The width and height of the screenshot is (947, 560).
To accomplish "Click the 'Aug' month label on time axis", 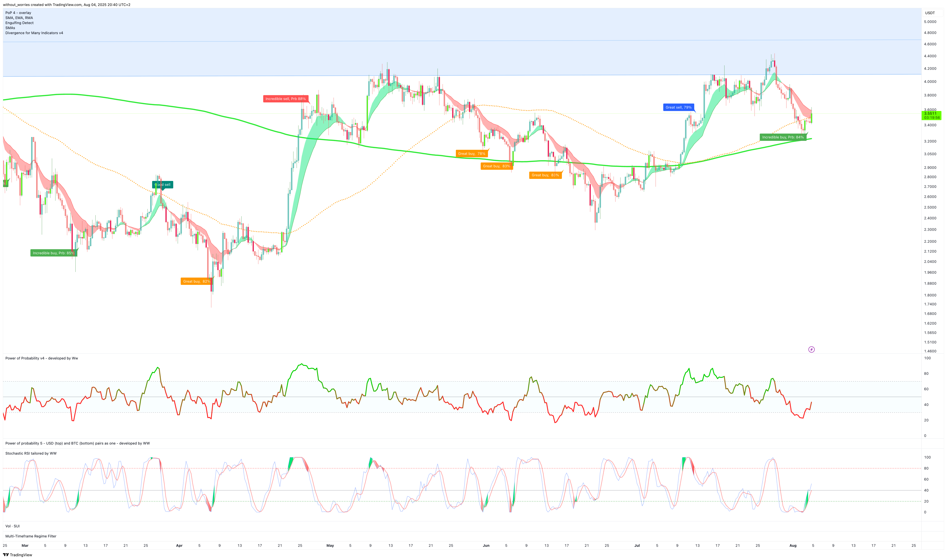I will pyautogui.click(x=793, y=545).
